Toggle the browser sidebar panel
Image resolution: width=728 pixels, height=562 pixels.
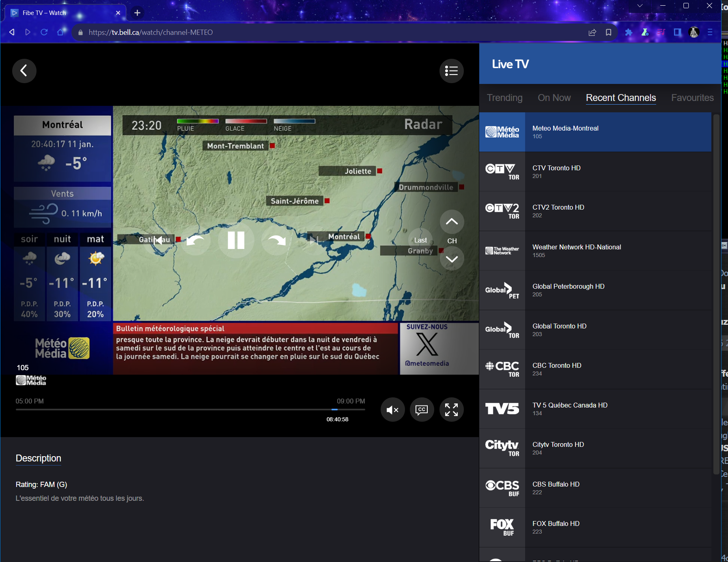coord(677,32)
